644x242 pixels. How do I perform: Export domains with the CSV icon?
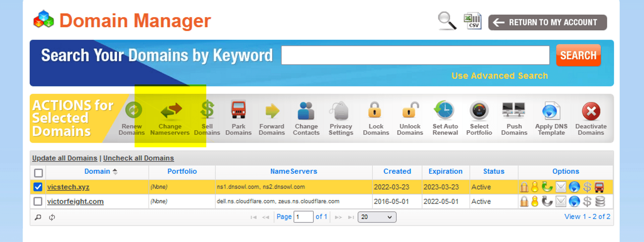point(473,21)
